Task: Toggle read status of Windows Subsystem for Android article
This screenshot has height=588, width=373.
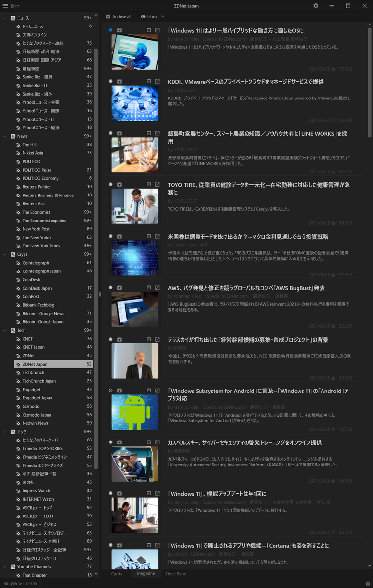Action: click(x=111, y=391)
